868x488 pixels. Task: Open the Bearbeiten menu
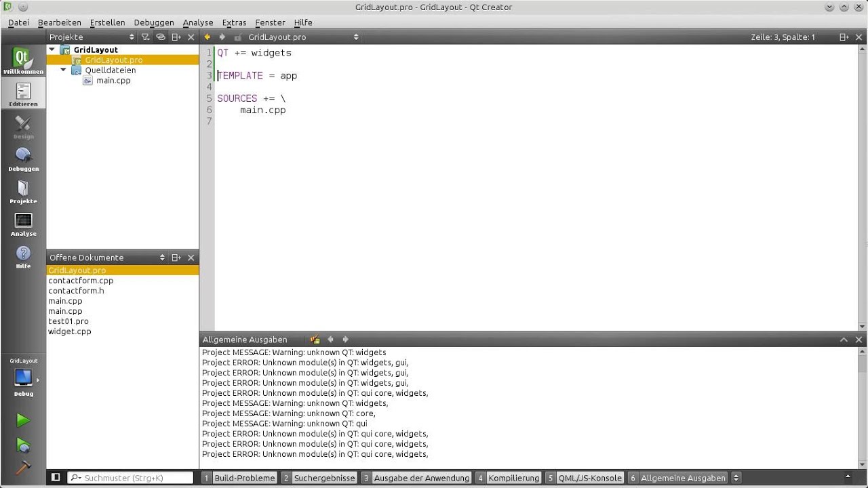[x=59, y=22]
